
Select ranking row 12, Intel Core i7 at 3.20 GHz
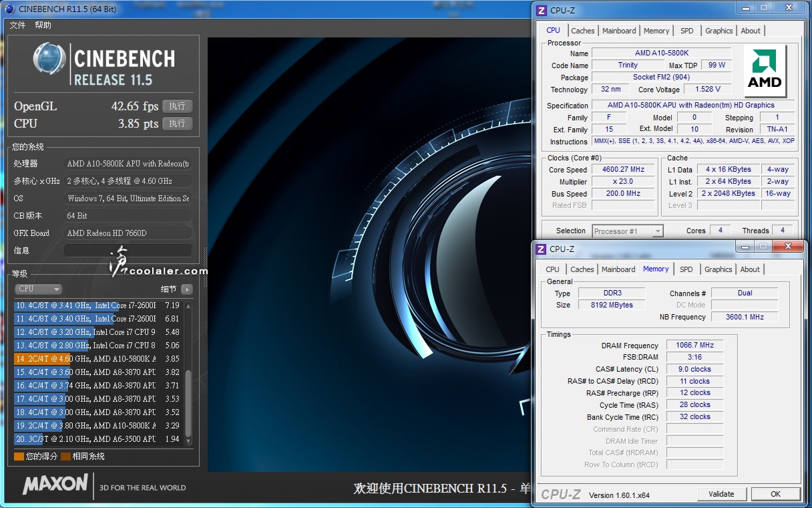[97, 332]
